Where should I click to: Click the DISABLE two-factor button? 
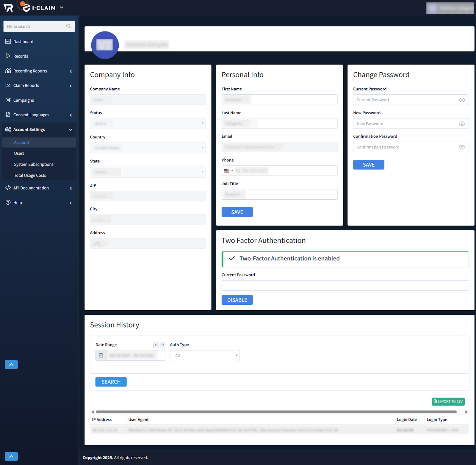point(237,300)
